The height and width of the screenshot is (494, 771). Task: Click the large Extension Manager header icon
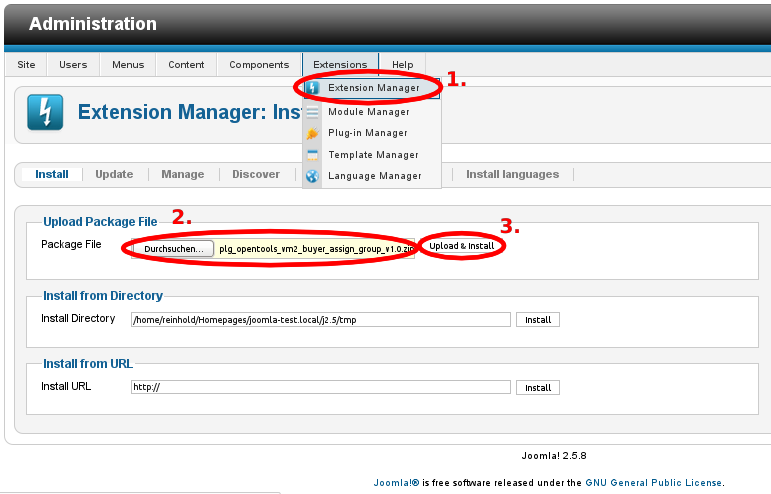click(x=44, y=113)
